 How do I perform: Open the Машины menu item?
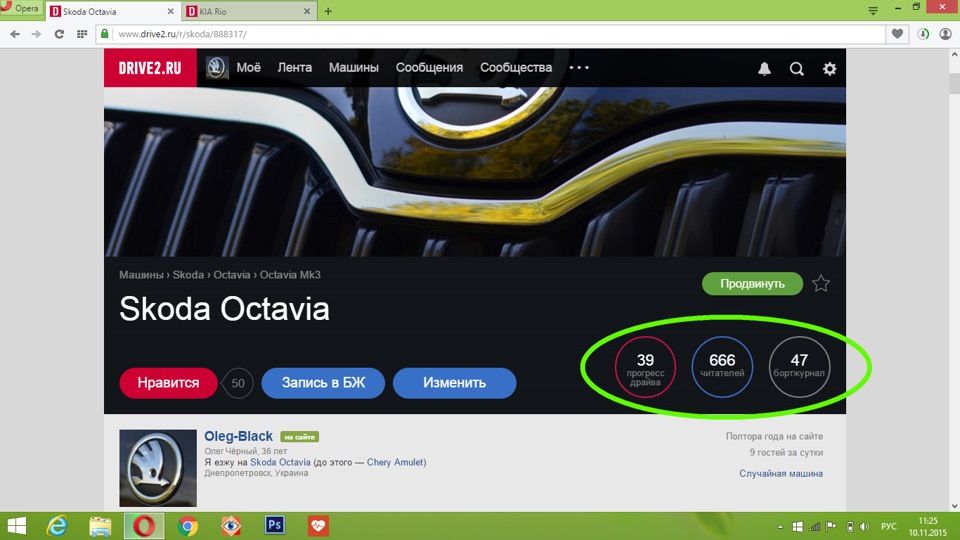tap(353, 67)
